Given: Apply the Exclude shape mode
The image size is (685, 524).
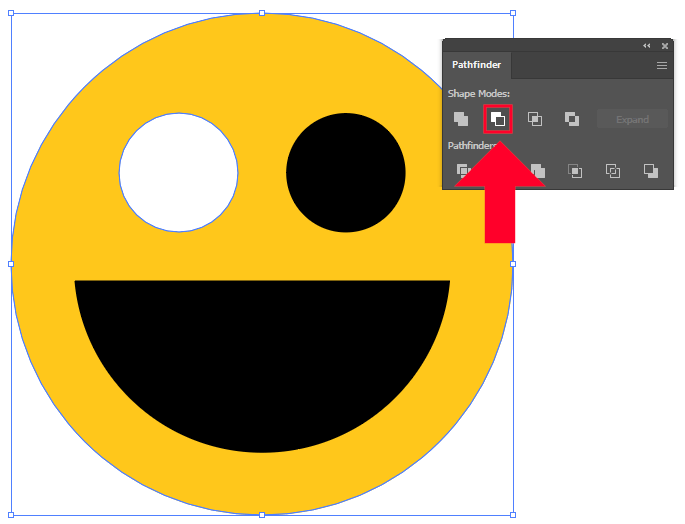Looking at the screenshot, I should [x=572, y=119].
